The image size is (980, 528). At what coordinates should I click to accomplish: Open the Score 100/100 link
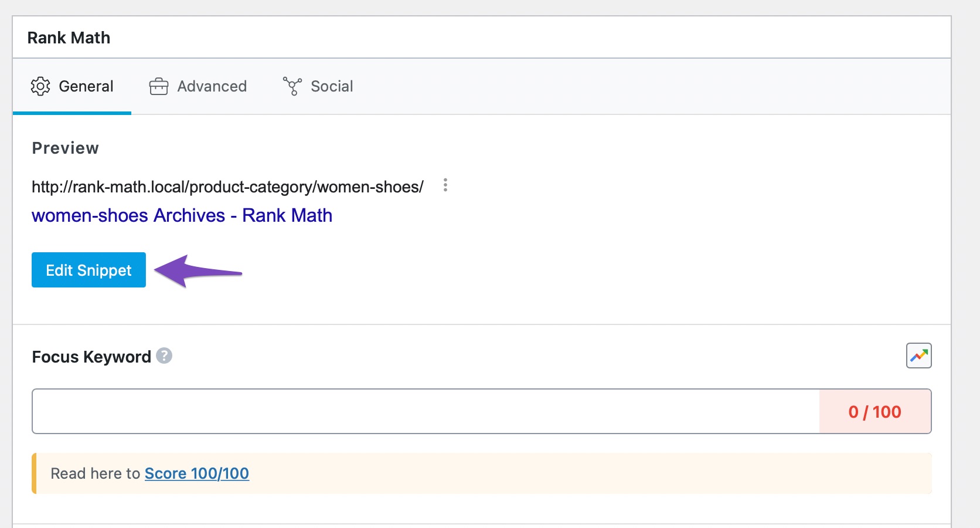pyautogui.click(x=197, y=473)
